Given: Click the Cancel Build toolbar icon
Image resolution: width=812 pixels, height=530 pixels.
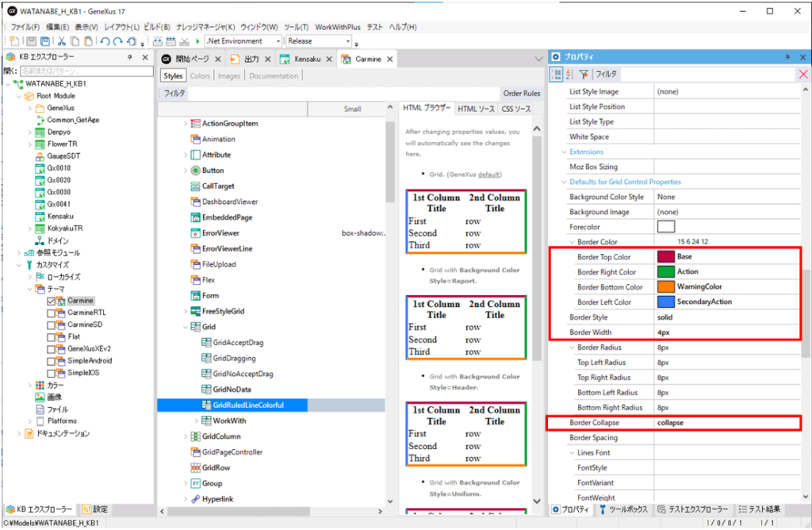Looking at the screenshot, I should click(x=184, y=41).
